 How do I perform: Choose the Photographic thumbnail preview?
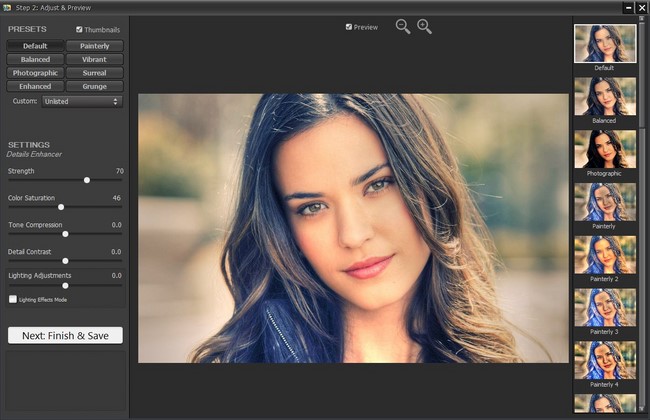point(604,149)
